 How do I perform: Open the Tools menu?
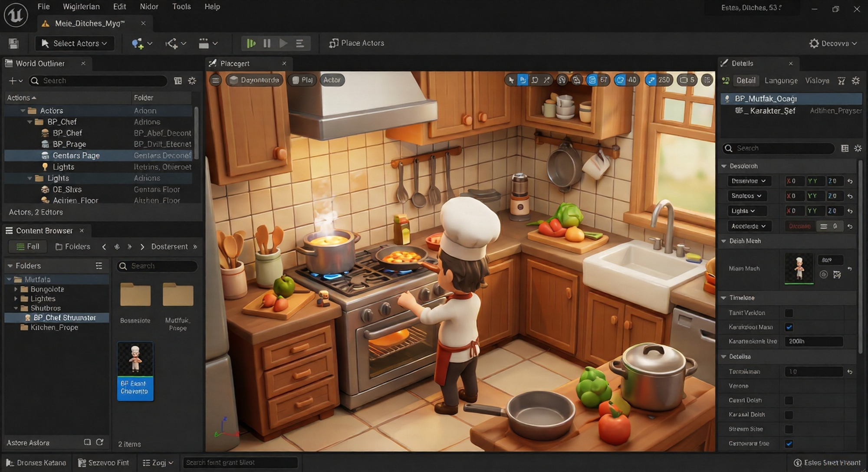click(x=181, y=7)
